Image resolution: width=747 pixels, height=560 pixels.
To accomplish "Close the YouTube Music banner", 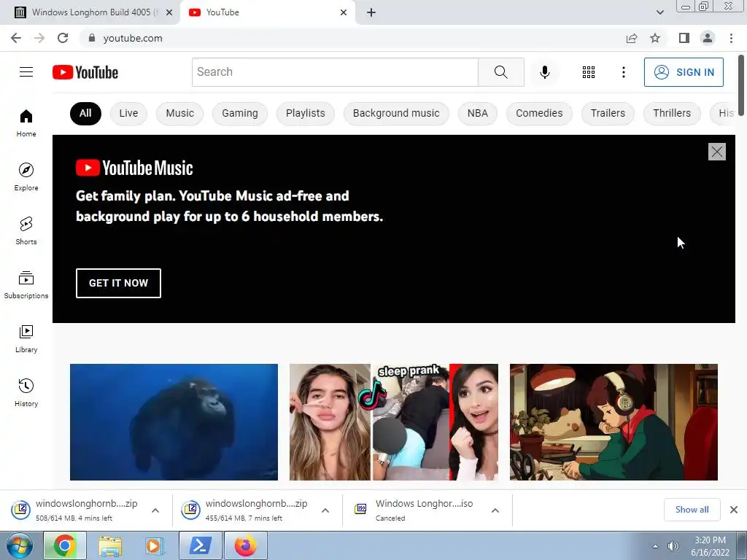I will click(717, 152).
